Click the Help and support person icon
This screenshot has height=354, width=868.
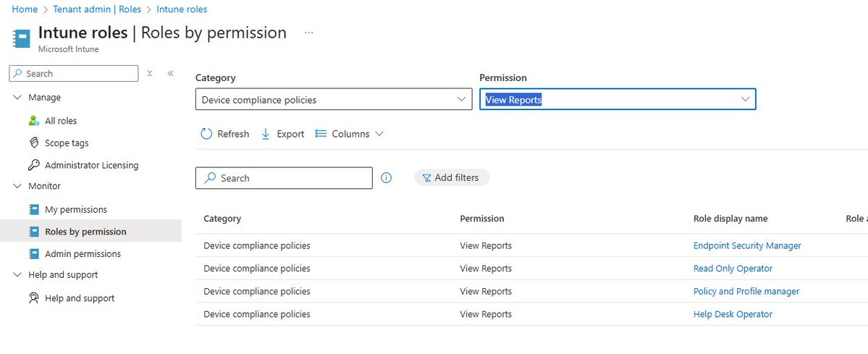pyautogui.click(x=34, y=298)
